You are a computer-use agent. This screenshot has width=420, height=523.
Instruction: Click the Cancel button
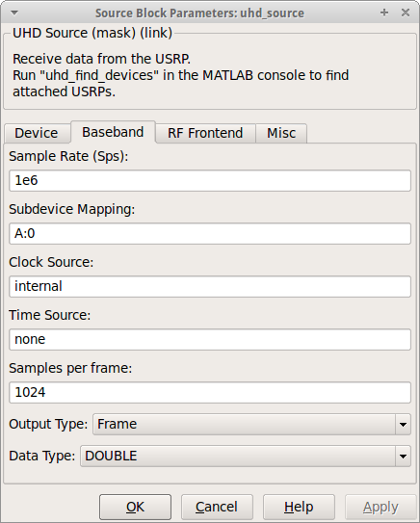coord(217,507)
